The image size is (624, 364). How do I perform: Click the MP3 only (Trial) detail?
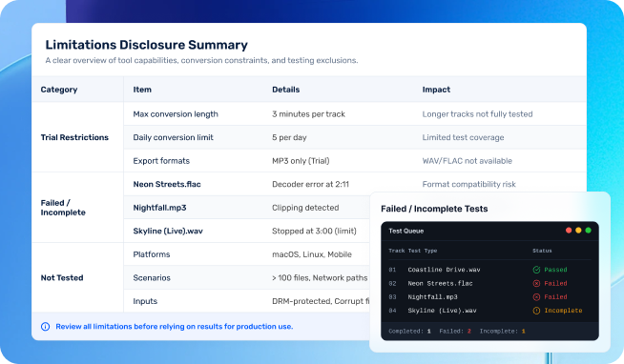[301, 161]
